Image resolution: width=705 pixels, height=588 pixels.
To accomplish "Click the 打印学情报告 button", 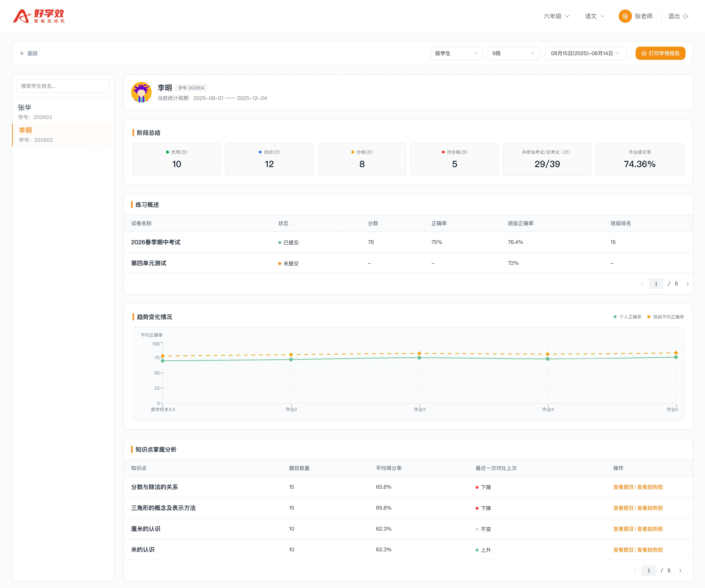I will pos(660,53).
